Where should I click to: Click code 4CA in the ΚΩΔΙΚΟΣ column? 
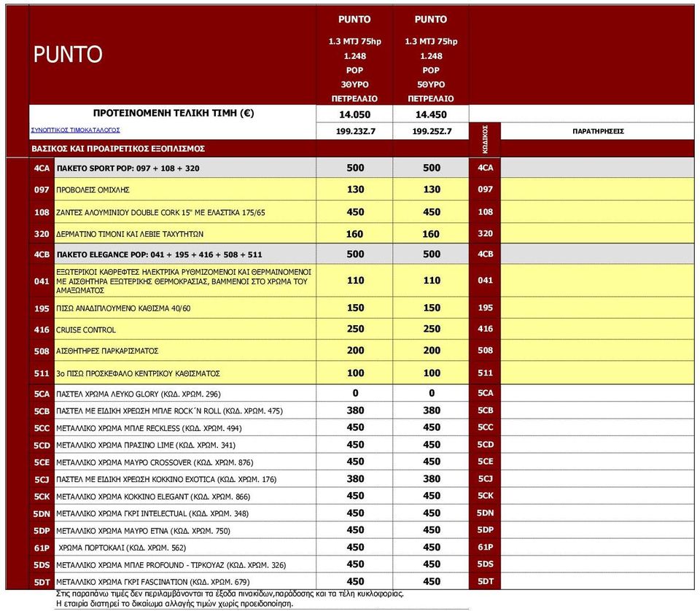coord(486,168)
